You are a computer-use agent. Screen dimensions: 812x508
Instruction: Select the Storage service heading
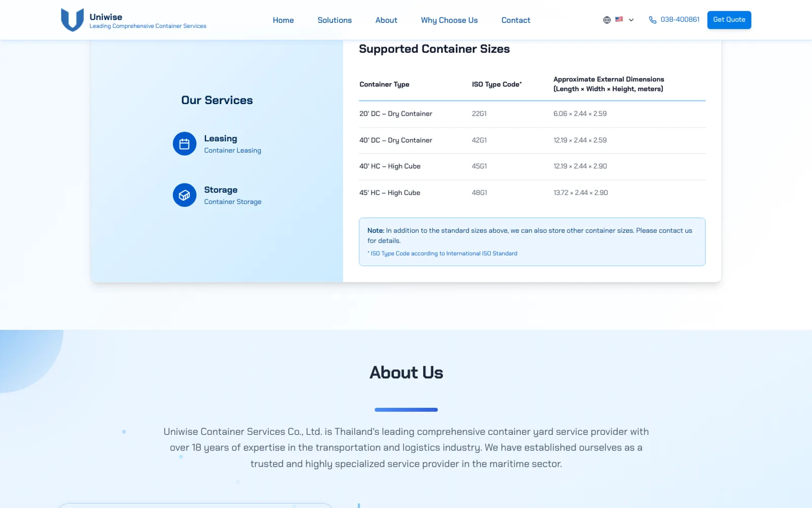221,190
